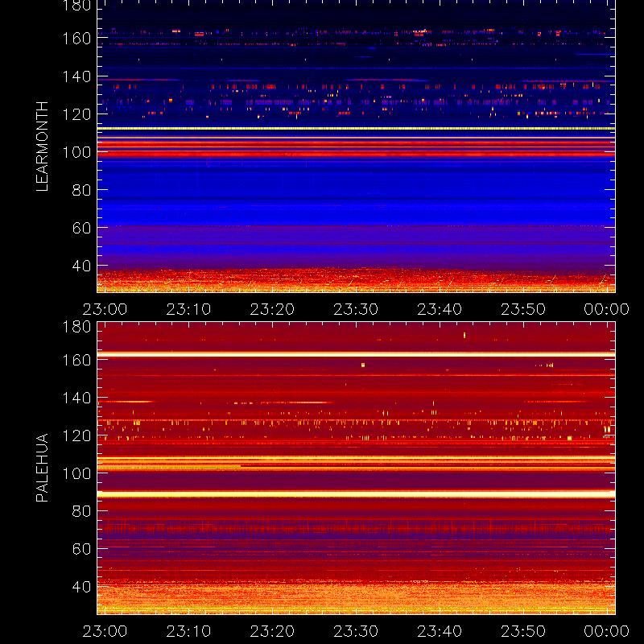Select the 60 tick label on the Palehua plot
The width and height of the screenshot is (644, 644).
tap(81, 549)
